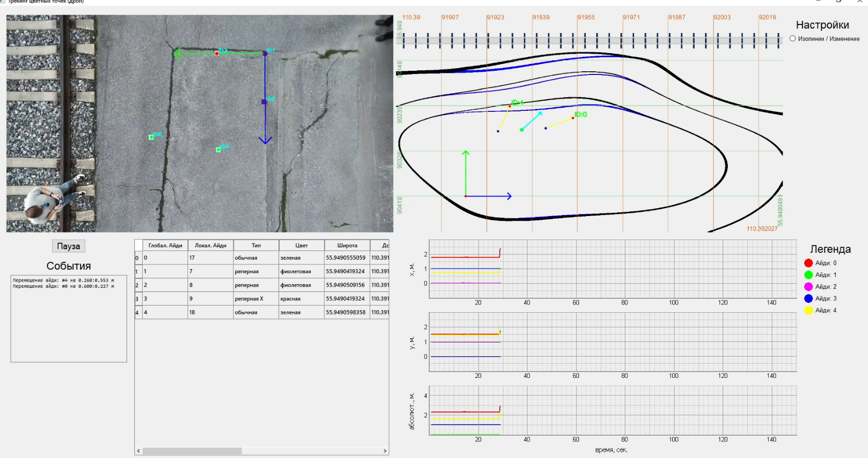The image size is (868, 458).
Task: Select the ID:1 purple marker in the video
Action: click(x=265, y=53)
